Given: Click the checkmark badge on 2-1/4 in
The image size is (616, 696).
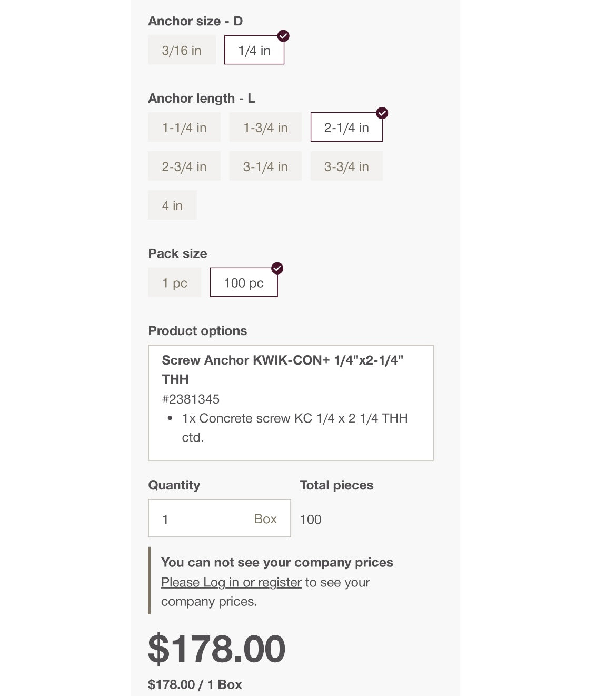Looking at the screenshot, I should pyautogui.click(x=382, y=113).
